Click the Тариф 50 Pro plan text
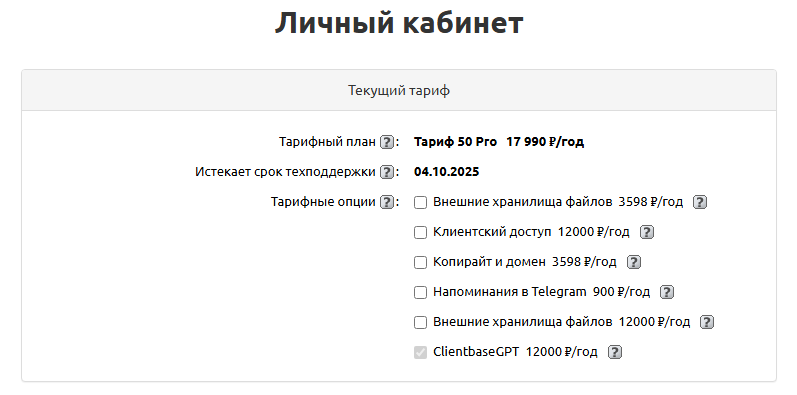Image resolution: width=797 pixels, height=395 pixels. click(455, 142)
